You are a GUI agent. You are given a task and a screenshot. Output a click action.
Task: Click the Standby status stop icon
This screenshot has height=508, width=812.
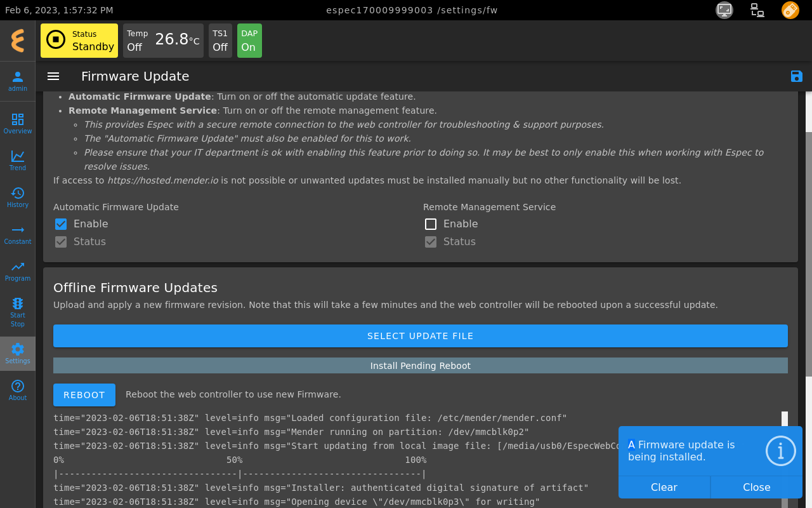(56, 39)
